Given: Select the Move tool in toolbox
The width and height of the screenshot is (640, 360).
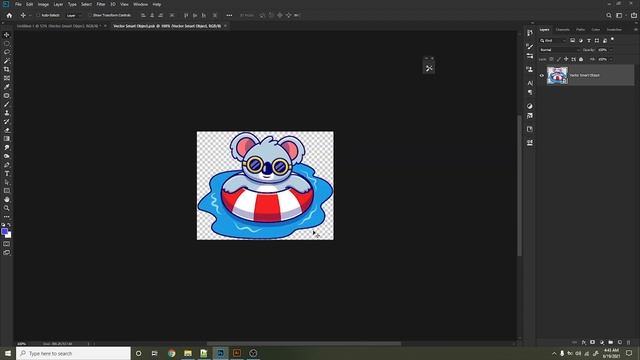Looking at the screenshot, I should point(7,35).
